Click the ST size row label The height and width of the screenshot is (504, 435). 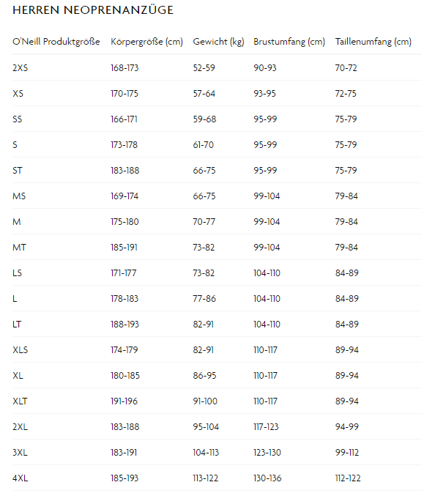pyautogui.click(x=18, y=171)
